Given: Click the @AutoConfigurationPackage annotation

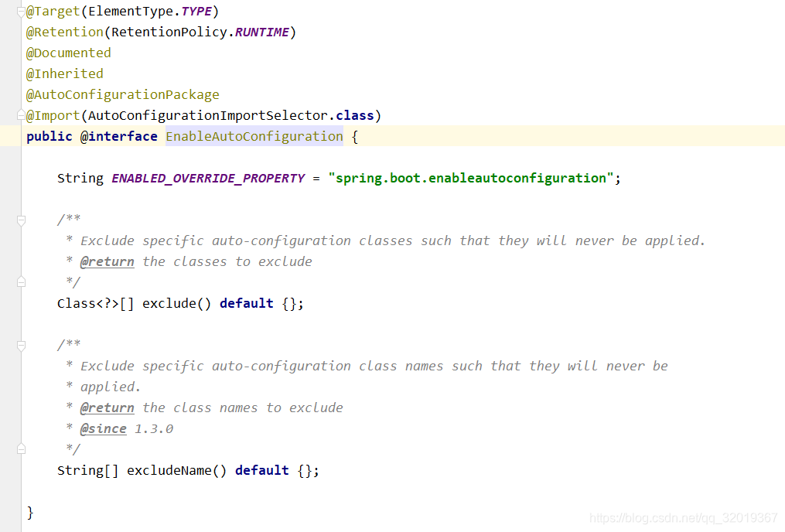Looking at the screenshot, I should click(x=123, y=94).
